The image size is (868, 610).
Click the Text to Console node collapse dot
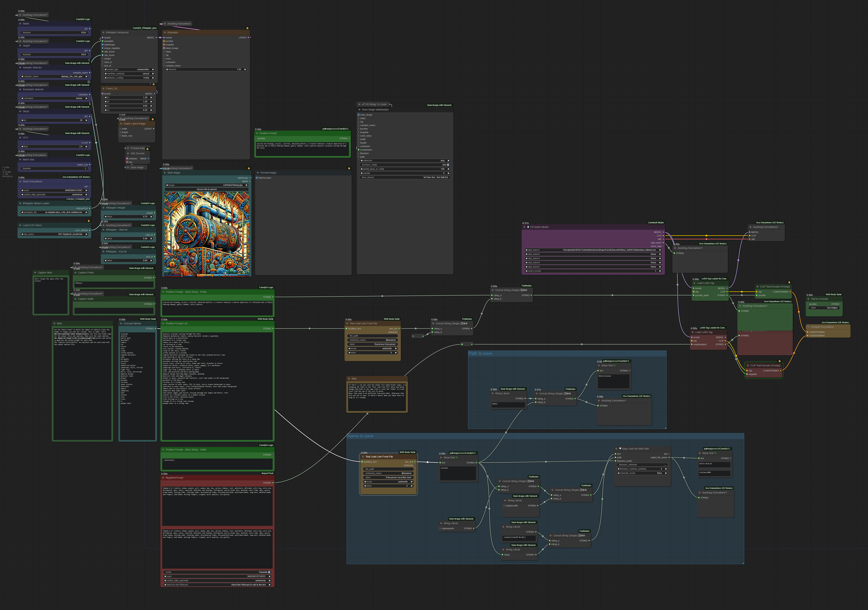(x=809, y=299)
